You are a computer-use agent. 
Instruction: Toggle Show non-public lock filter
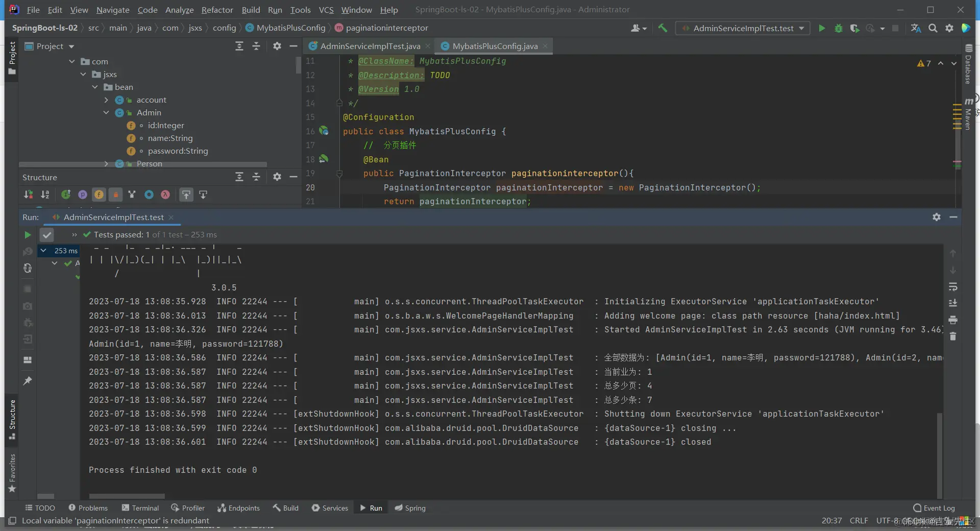[116, 195]
